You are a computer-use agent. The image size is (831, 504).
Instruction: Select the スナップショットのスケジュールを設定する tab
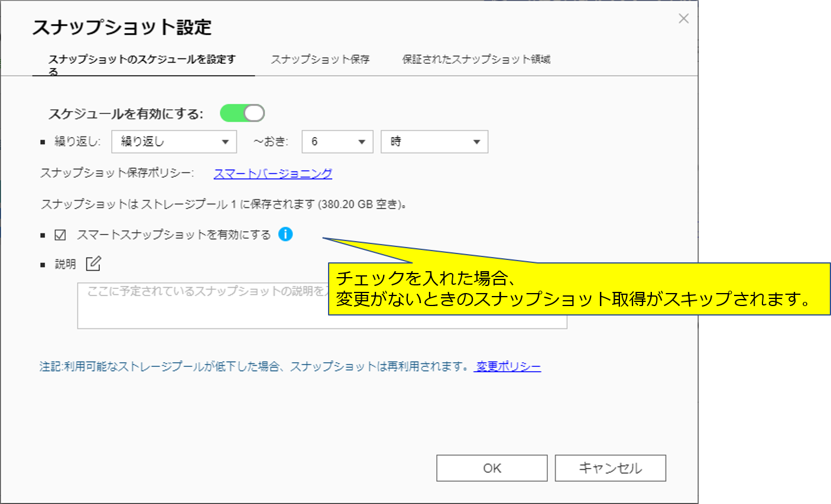click(142, 64)
